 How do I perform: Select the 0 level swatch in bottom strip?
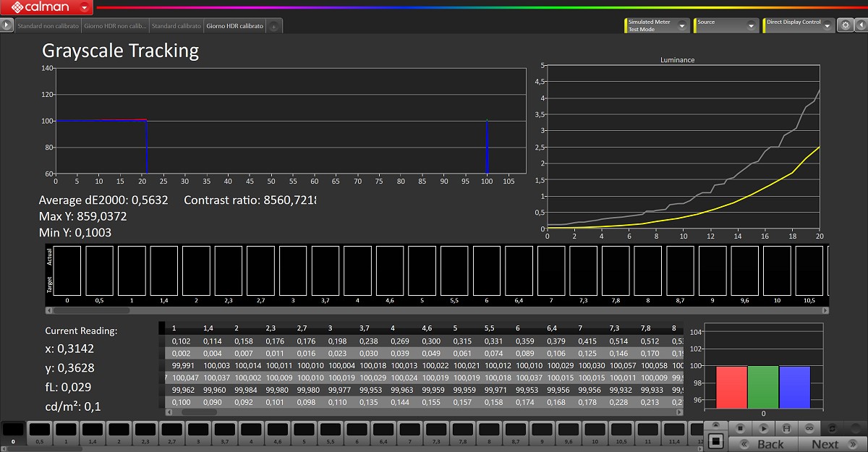[12, 433]
